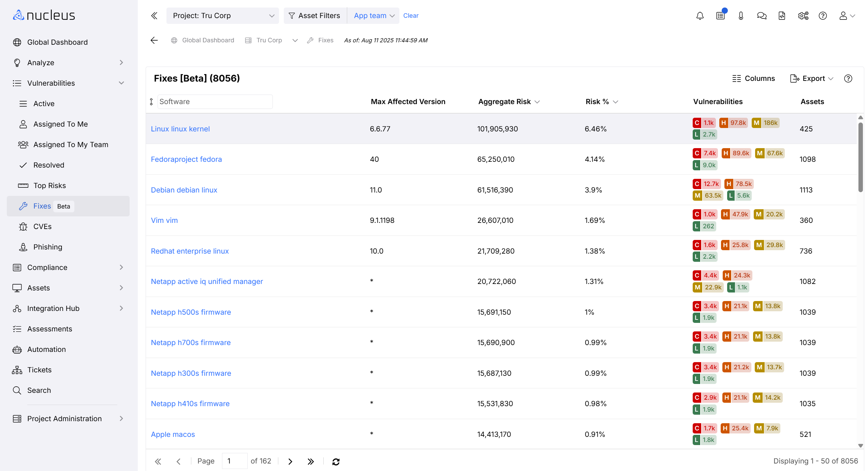Screen dimensions: 868x471
Task: Open the Export dropdown
Action: coord(812,78)
